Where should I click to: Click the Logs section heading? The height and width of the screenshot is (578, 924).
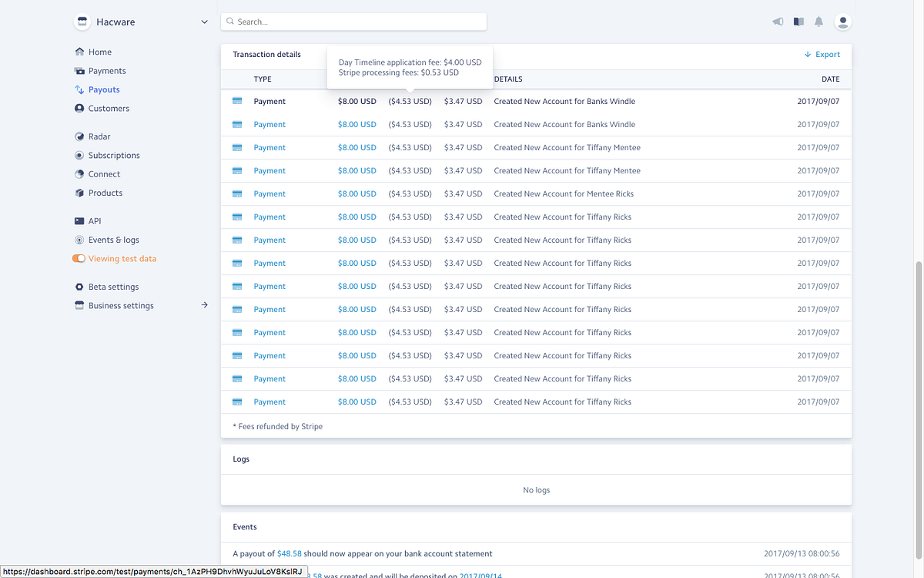coord(241,459)
